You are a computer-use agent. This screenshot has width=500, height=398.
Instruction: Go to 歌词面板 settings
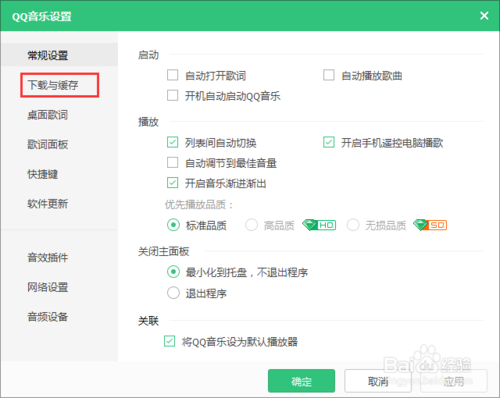tap(48, 145)
